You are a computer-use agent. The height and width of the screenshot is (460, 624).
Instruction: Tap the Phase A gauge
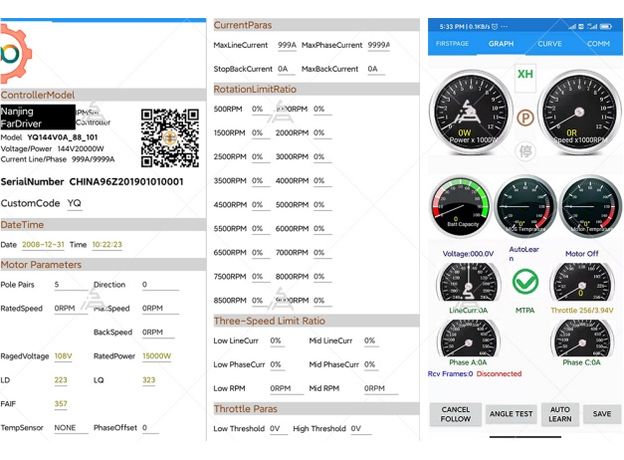[x=467, y=340]
